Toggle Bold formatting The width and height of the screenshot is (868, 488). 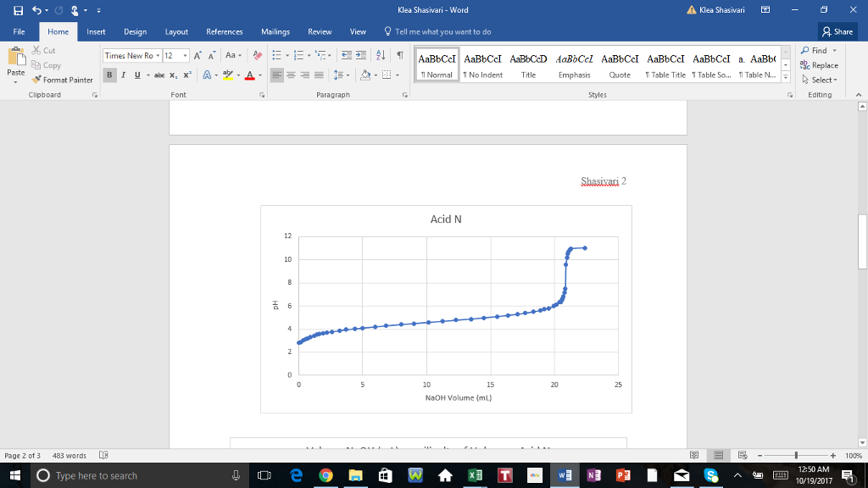110,75
